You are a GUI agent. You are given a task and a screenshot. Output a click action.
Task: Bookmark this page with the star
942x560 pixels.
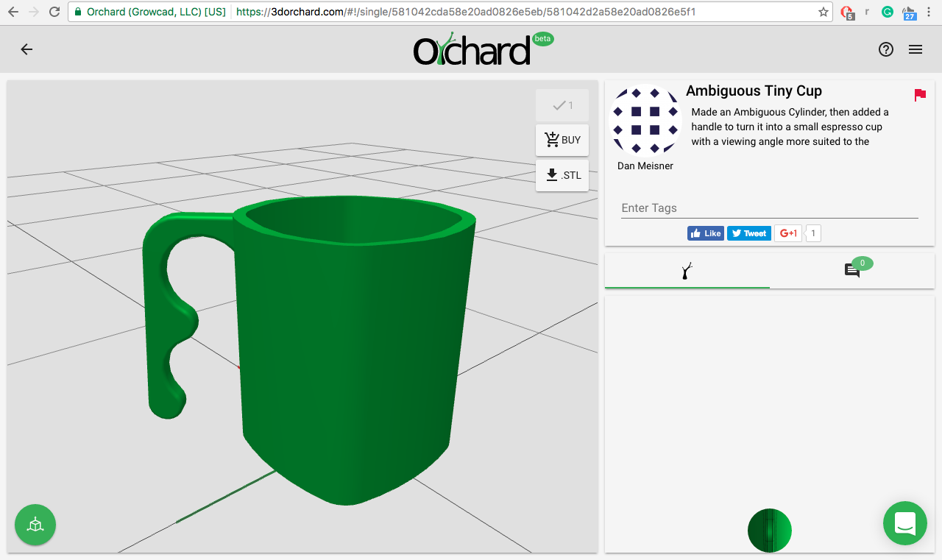pyautogui.click(x=824, y=12)
